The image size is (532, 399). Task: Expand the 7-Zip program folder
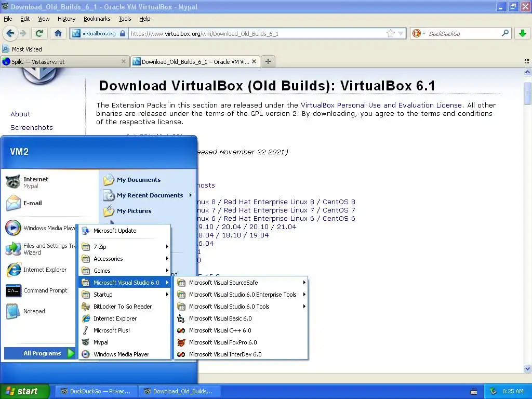pyautogui.click(x=125, y=247)
